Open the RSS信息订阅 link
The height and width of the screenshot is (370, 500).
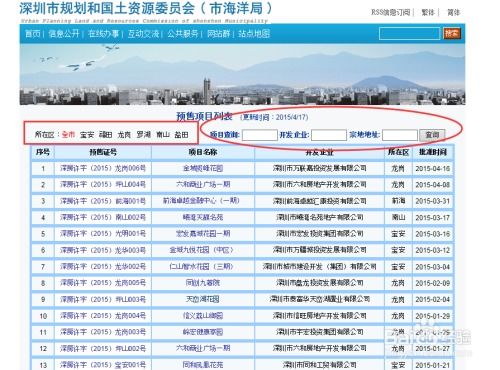[x=390, y=13]
